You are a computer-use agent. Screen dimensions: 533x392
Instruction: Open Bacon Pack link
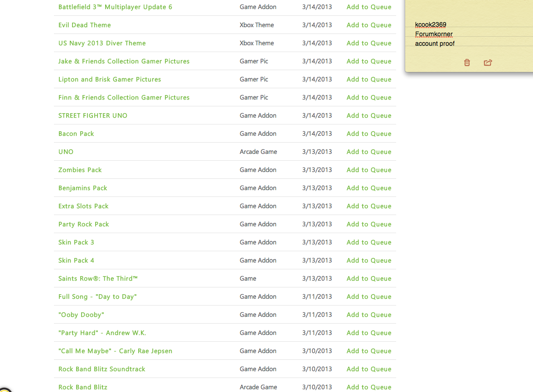pyautogui.click(x=76, y=134)
